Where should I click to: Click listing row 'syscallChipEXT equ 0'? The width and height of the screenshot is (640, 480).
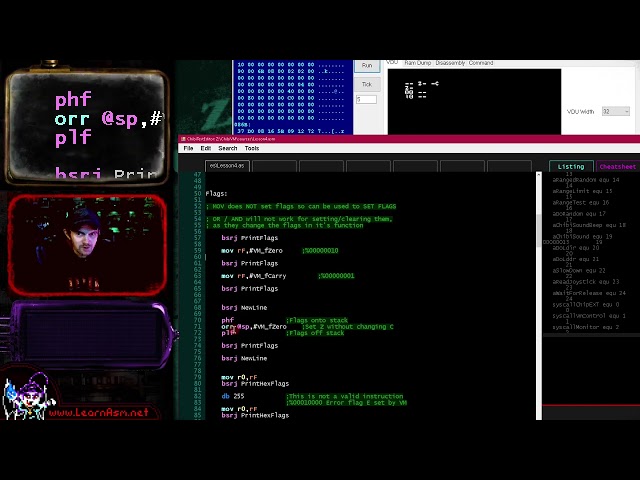tap(586, 304)
